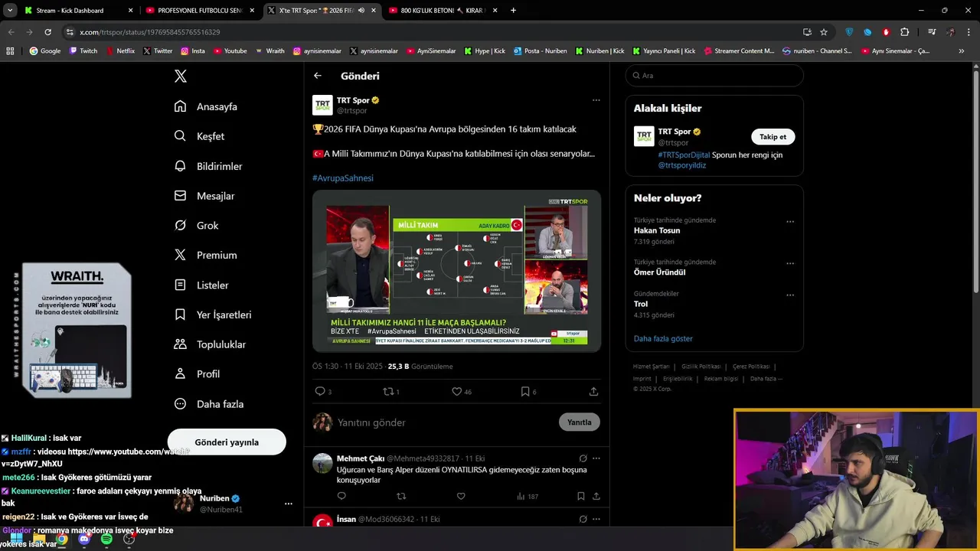
Task: Open the TRT Spor avatar in the post
Action: [x=322, y=105]
